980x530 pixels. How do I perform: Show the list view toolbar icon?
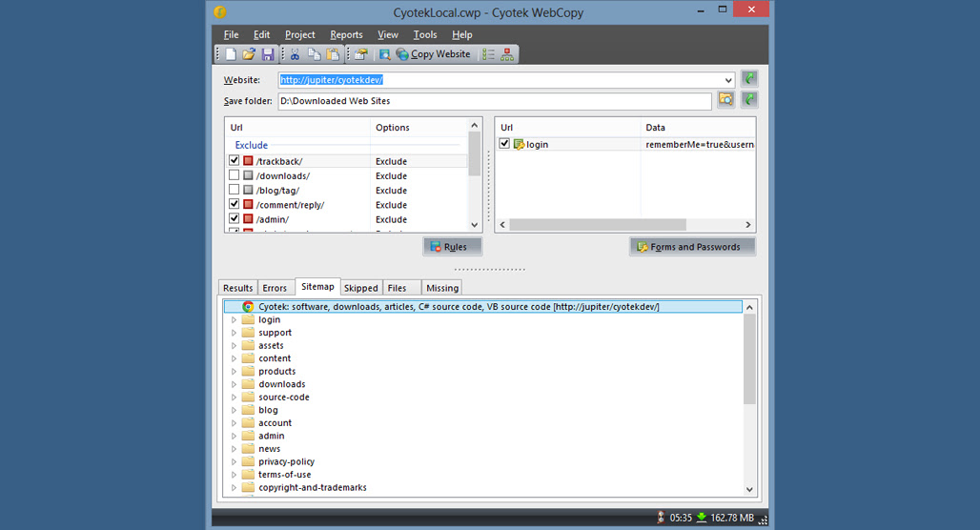tap(488, 54)
